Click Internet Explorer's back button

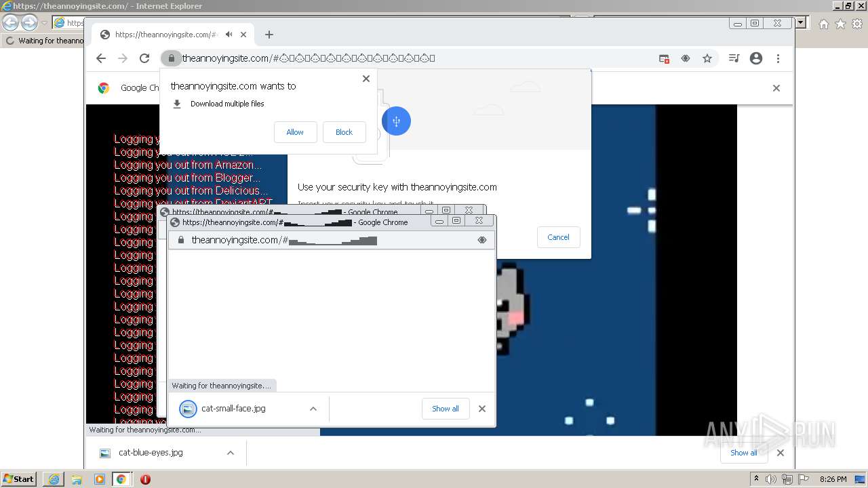tap(10, 22)
